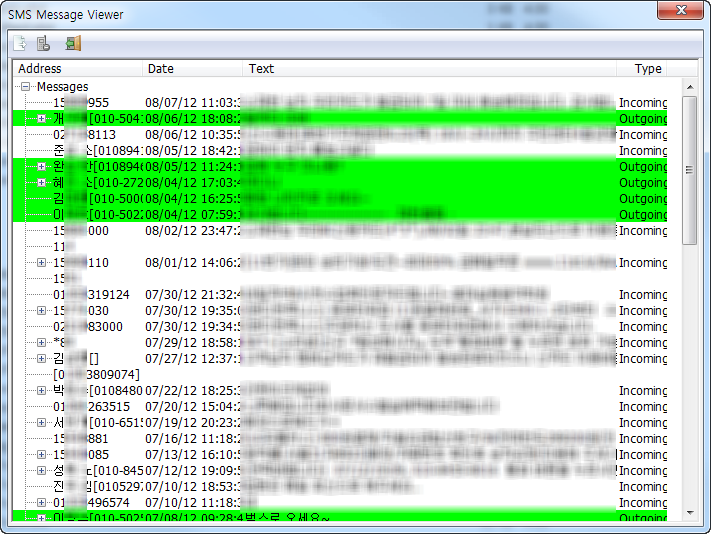
Task: Click the scrollbar down arrow
Action: pos(690,513)
